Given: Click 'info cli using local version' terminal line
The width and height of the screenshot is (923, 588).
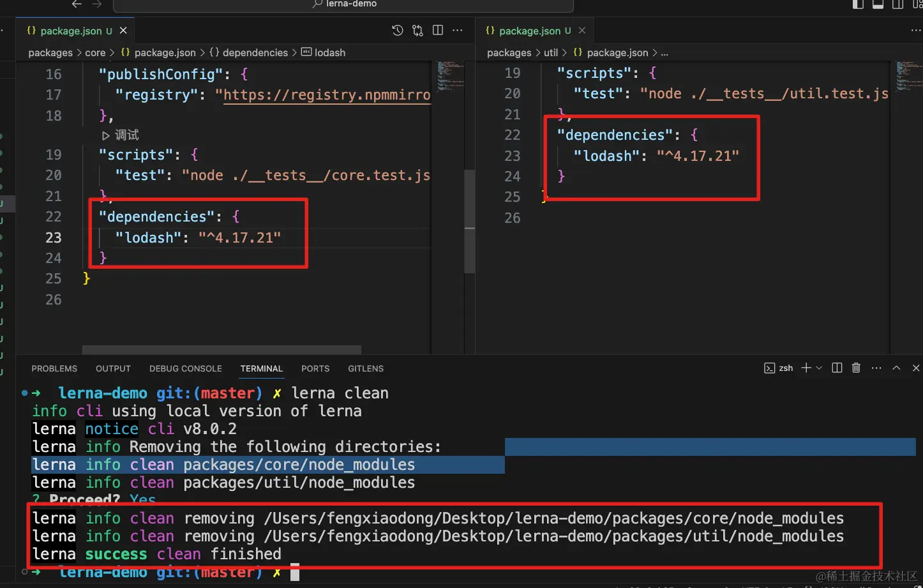Looking at the screenshot, I should coord(197,411).
